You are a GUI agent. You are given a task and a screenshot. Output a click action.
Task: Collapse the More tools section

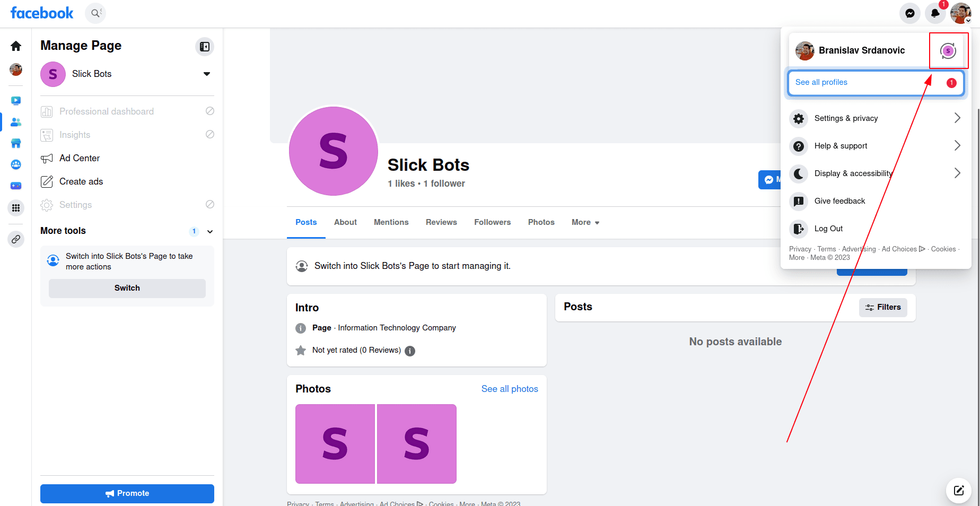[209, 231]
